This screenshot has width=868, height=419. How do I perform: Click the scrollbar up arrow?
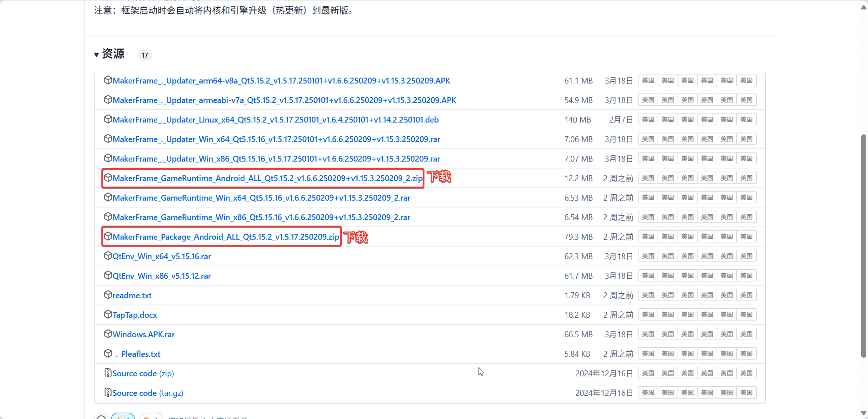point(863,7)
